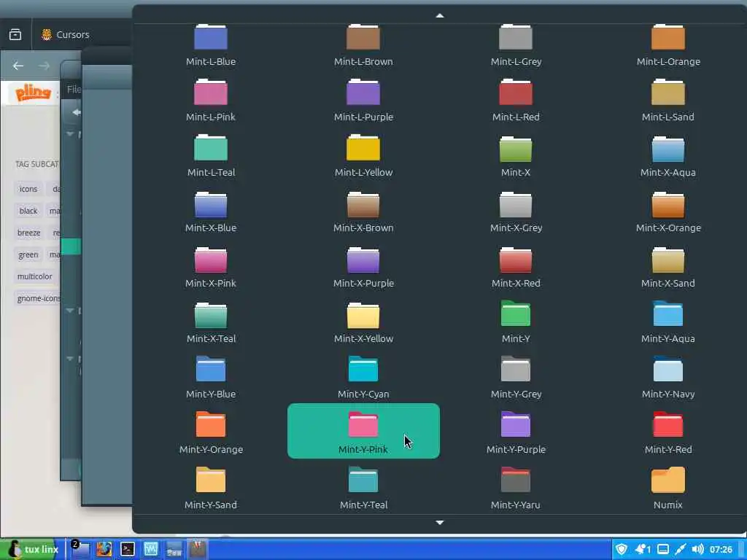Open the volume control in the tray
This screenshot has width=747, height=560.
697,550
